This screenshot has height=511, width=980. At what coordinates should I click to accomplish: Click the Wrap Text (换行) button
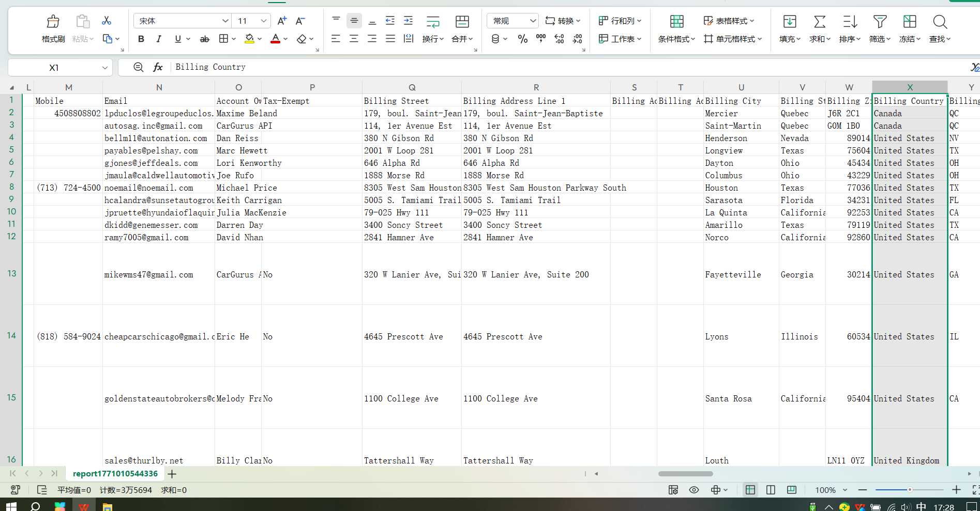click(x=433, y=29)
